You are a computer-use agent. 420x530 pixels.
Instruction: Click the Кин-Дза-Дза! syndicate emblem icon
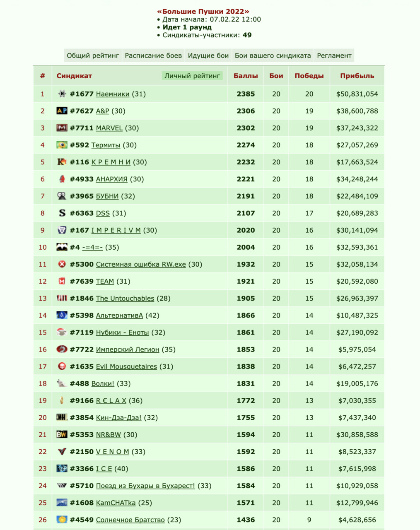[62, 417]
